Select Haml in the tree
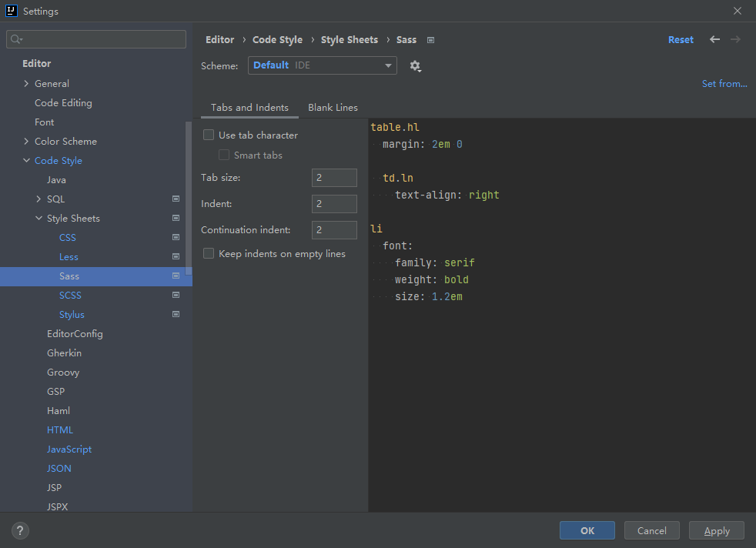 pos(59,411)
